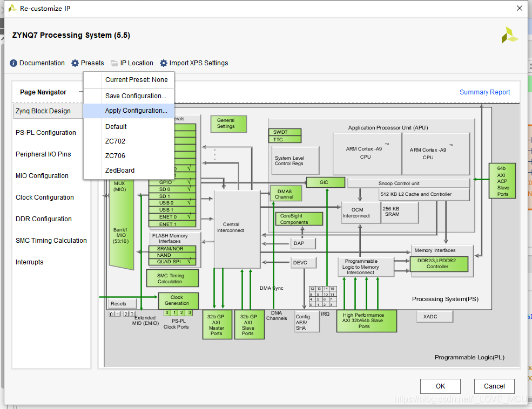Click the NAND flash interface block
532x409 pixels.
(172, 255)
